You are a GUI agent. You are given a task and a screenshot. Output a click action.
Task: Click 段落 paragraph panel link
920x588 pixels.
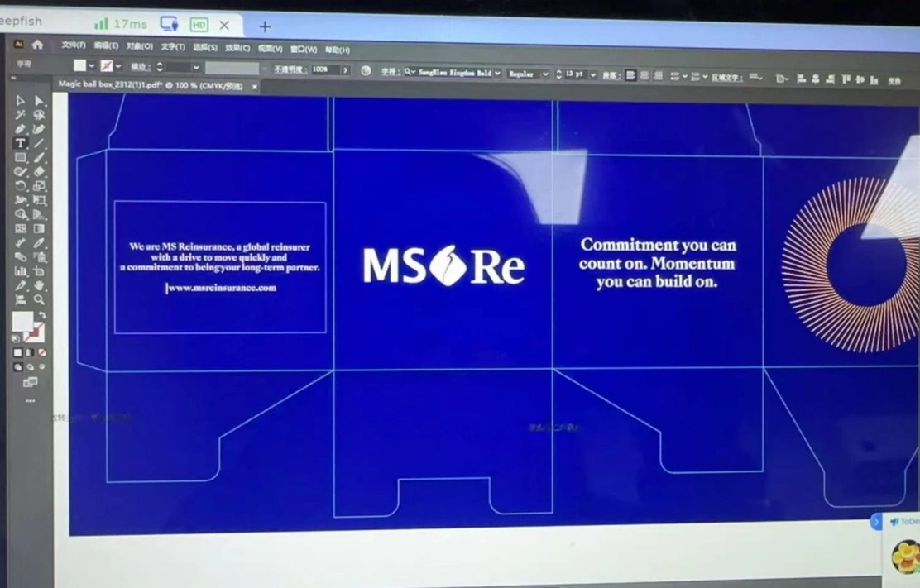coord(611,75)
